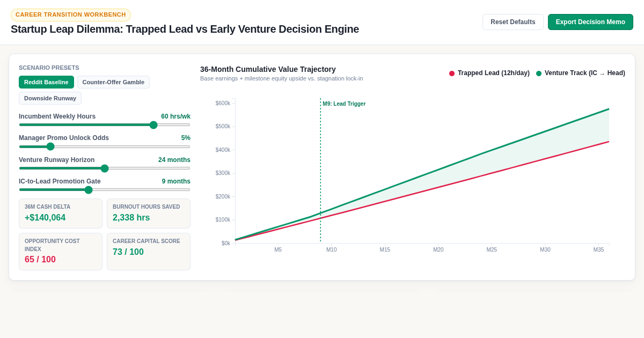Screen dimensions: 644x338
Task: Click the 'M25' x-axis label
Action: (492, 250)
